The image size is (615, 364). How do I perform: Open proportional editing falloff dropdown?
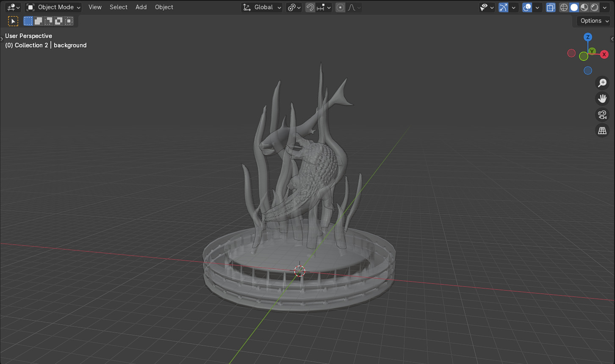coord(354,7)
